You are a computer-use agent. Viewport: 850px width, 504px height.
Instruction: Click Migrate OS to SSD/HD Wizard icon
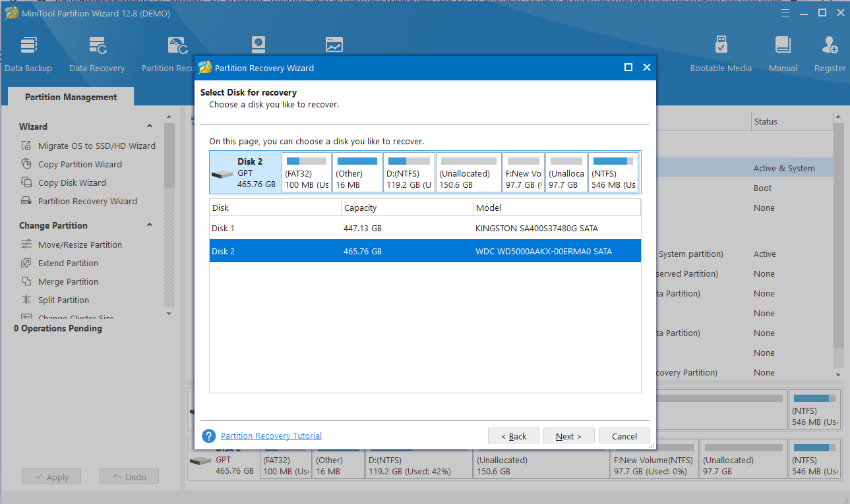point(26,146)
